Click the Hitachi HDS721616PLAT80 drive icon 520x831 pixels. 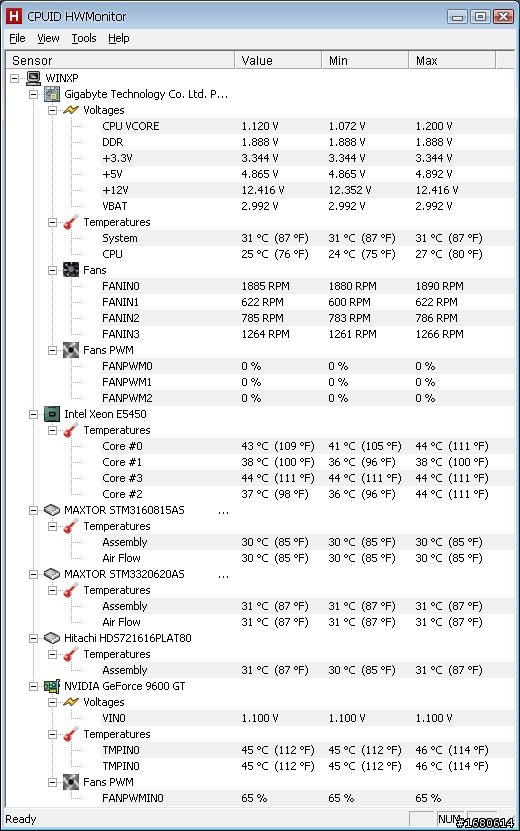[52, 638]
